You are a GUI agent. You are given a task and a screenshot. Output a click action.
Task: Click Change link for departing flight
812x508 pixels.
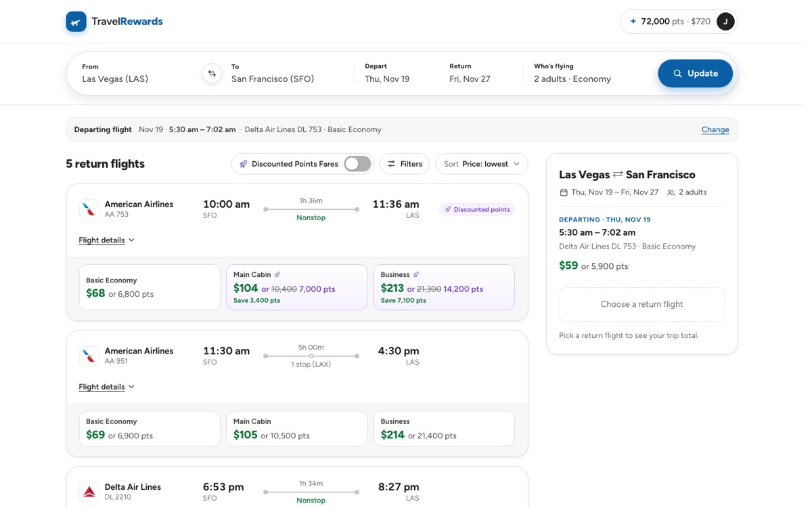[715, 129]
